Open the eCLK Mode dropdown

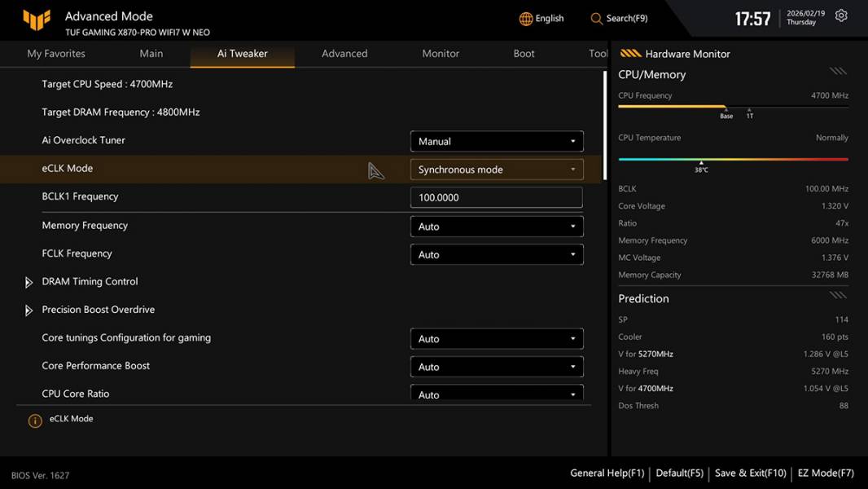497,170
